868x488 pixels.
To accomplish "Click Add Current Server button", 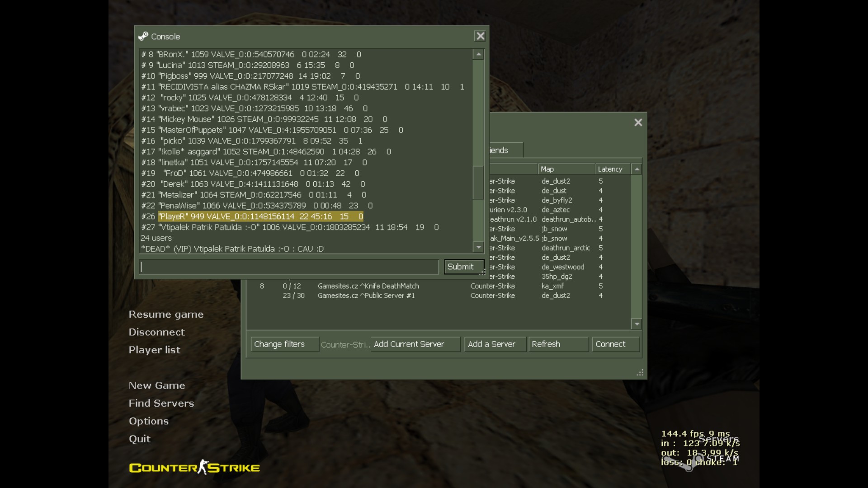I will (x=415, y=344).
